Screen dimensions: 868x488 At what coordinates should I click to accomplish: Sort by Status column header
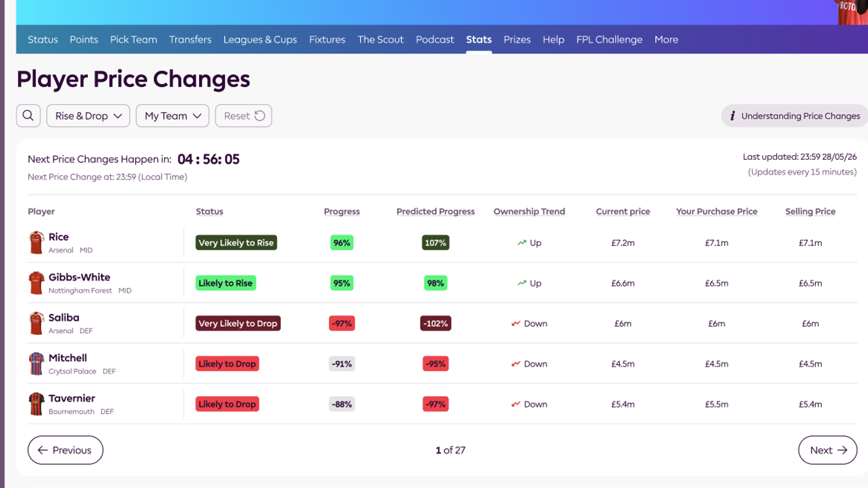click(x=209, y=211)
